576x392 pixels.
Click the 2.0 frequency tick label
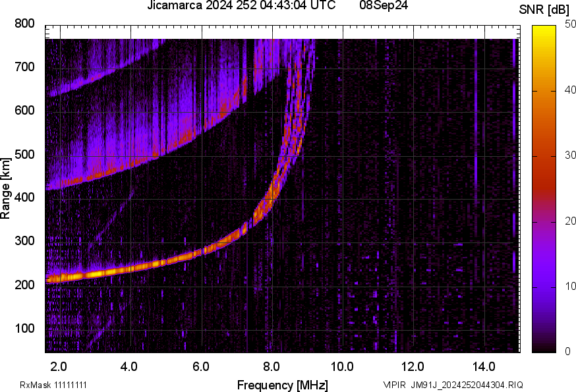click(x=59, y=366)
